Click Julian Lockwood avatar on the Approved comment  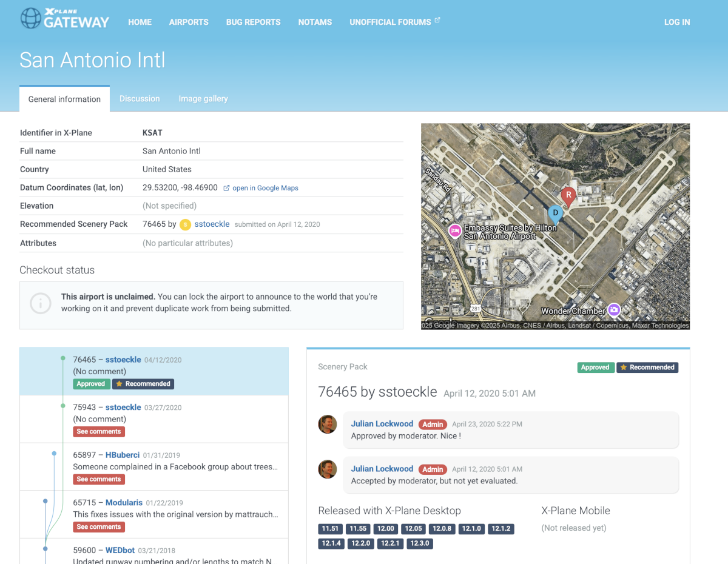[x=328, y=425]
